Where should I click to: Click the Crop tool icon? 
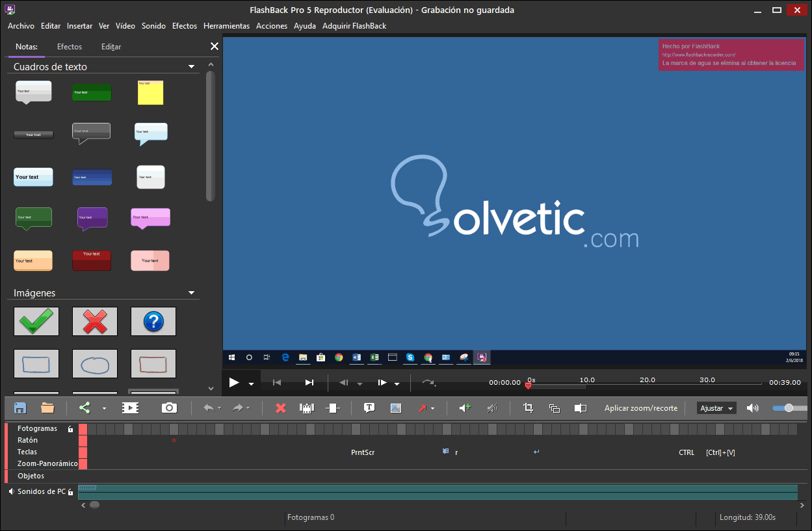tap(528, 408)
